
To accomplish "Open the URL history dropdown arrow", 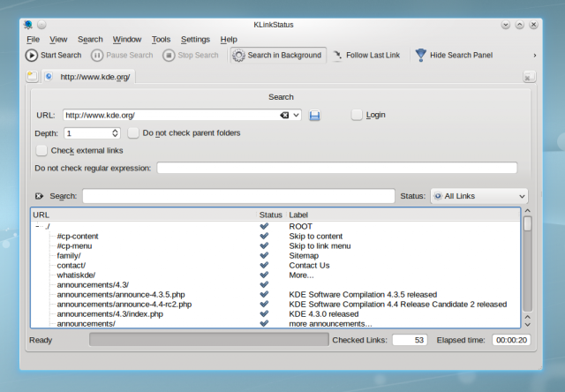I will pyautogui.click(x=296, y=115).
